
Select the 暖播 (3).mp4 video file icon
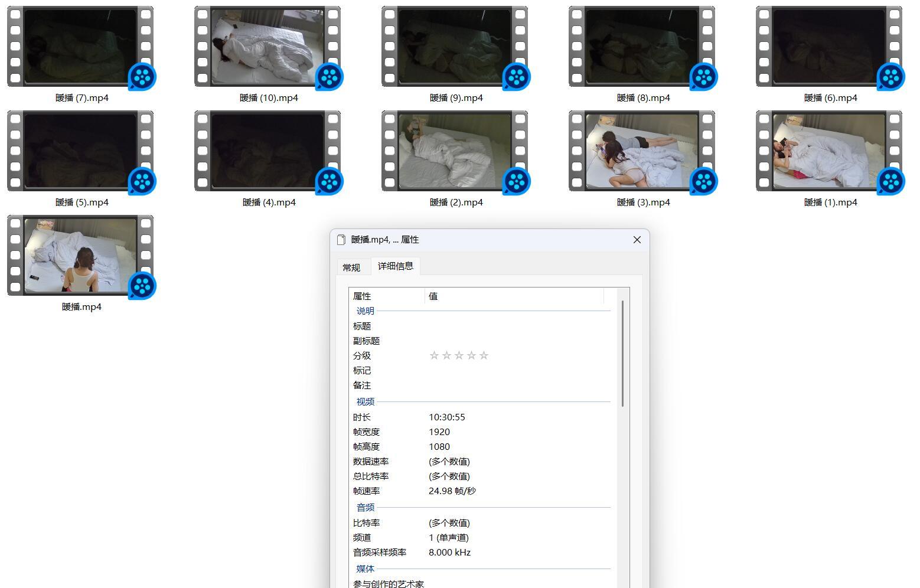tap(642, 152)
